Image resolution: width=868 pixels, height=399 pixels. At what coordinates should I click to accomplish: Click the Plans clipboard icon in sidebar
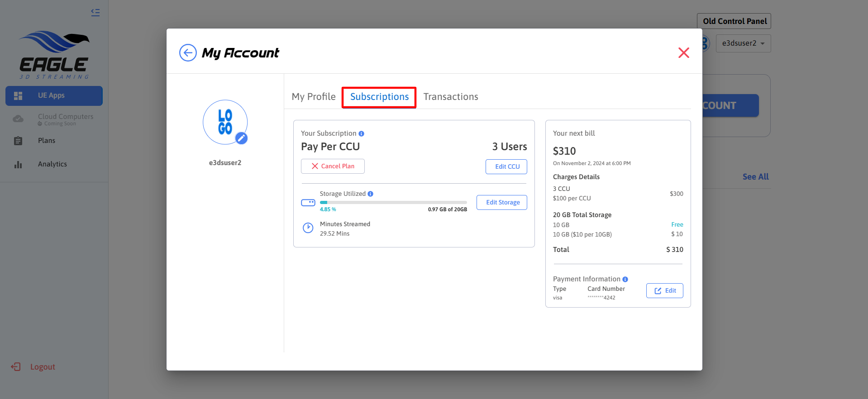pos(18,141)
